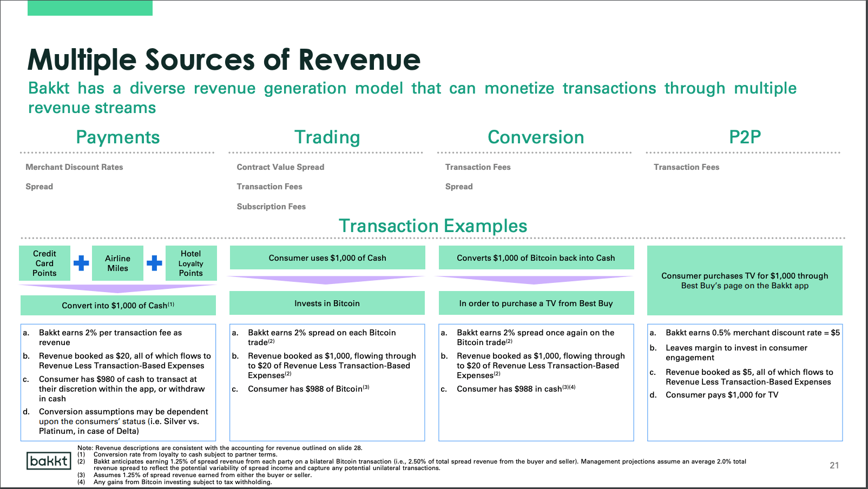Image resolution: width=868 pixels, height=489 pixels.
Task: Click the Hotel Loyalty Points box
Action: (x=191, y=263)
